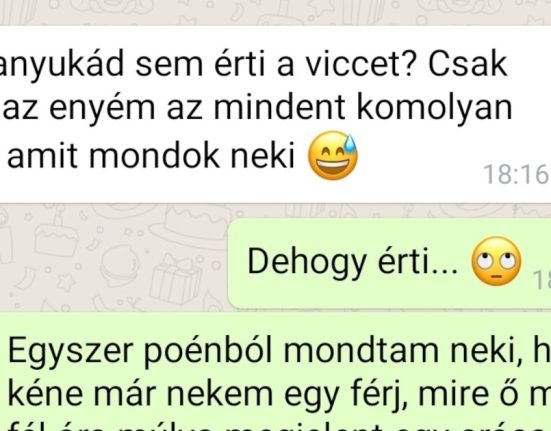Tap the burger doodle on chat wallpaper
This screenshot has height=431, width=551.
[120, 264]
